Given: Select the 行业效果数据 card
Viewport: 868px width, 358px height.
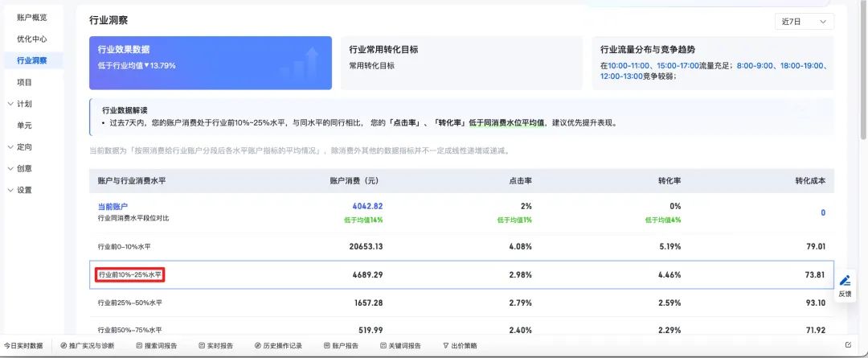Looking at the screenshot, I should [211, 64].
